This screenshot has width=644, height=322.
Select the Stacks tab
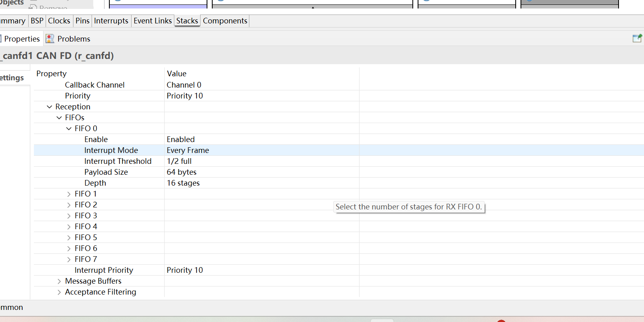click(x=187, y=21)
